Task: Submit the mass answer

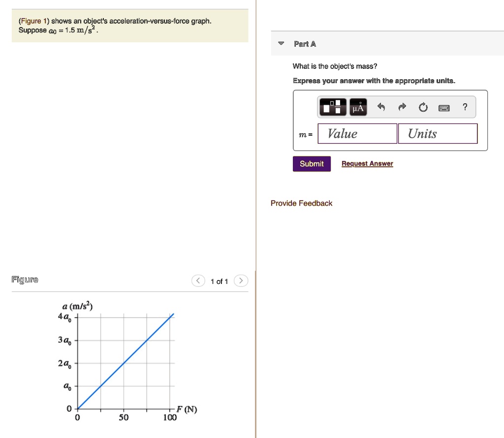Action: coord(312,163)
